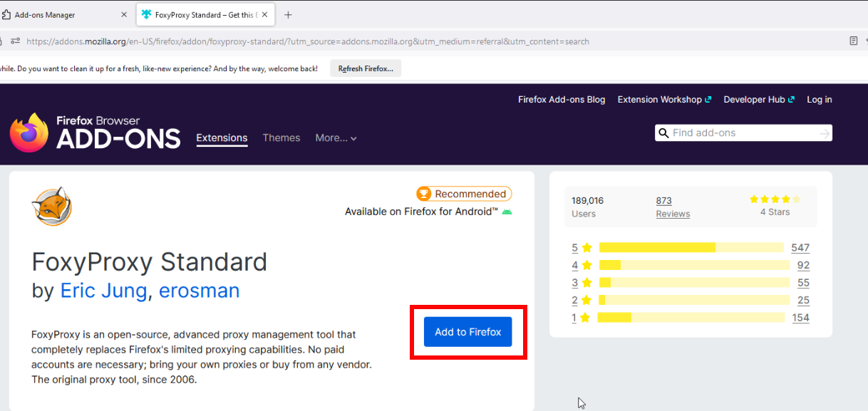Open Developer Hub external link

[759, 100]
